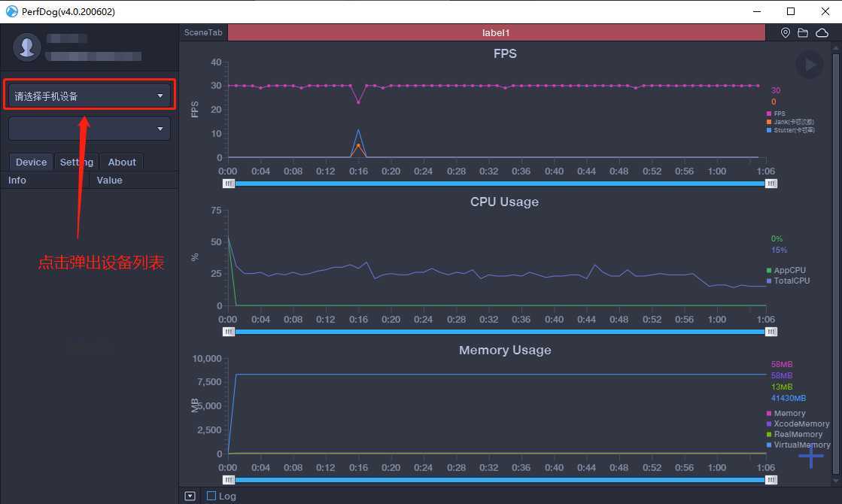Click the 41430MB virtual memory value
Screen dimensions: 842x504
(789, 398)
